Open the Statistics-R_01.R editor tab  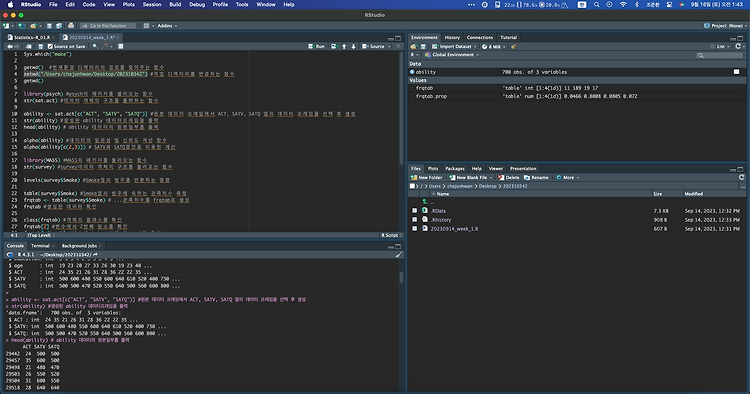(x=32, y=37)
